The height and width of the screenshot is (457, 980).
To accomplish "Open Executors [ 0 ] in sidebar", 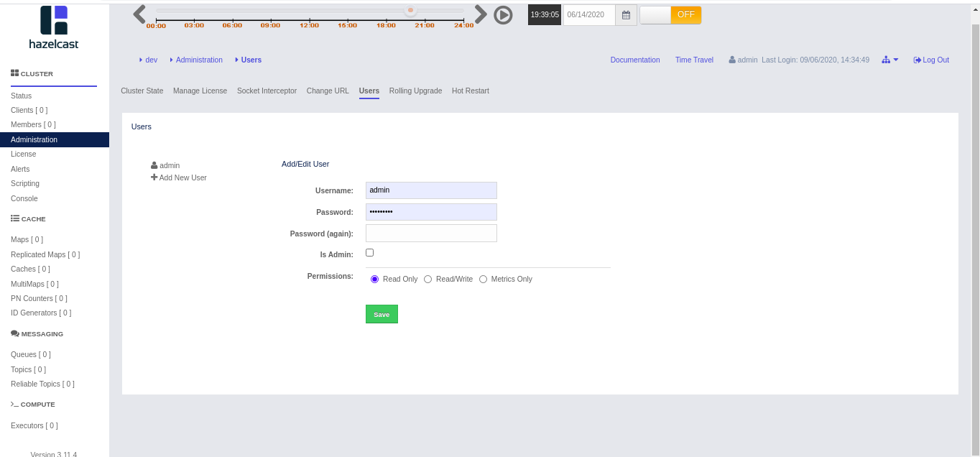I will click(34, 425).
